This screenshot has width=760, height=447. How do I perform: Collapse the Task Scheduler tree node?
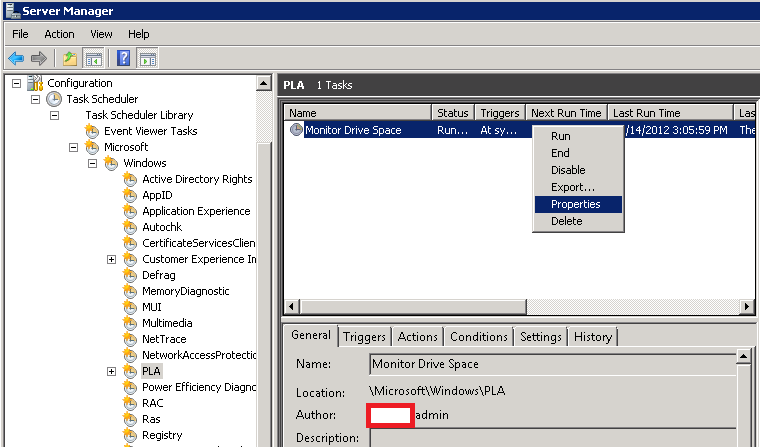click(35, 99)
